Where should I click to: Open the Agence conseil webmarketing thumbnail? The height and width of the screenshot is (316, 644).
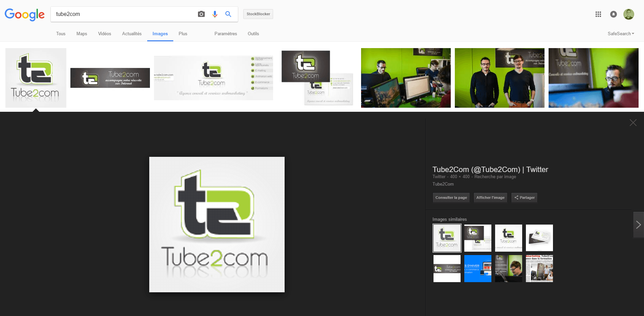click(214, 78)
